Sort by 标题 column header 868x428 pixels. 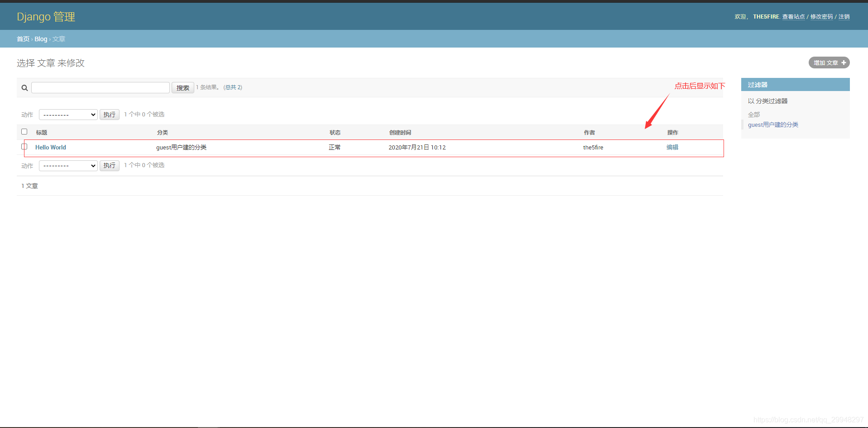[42, 133]
